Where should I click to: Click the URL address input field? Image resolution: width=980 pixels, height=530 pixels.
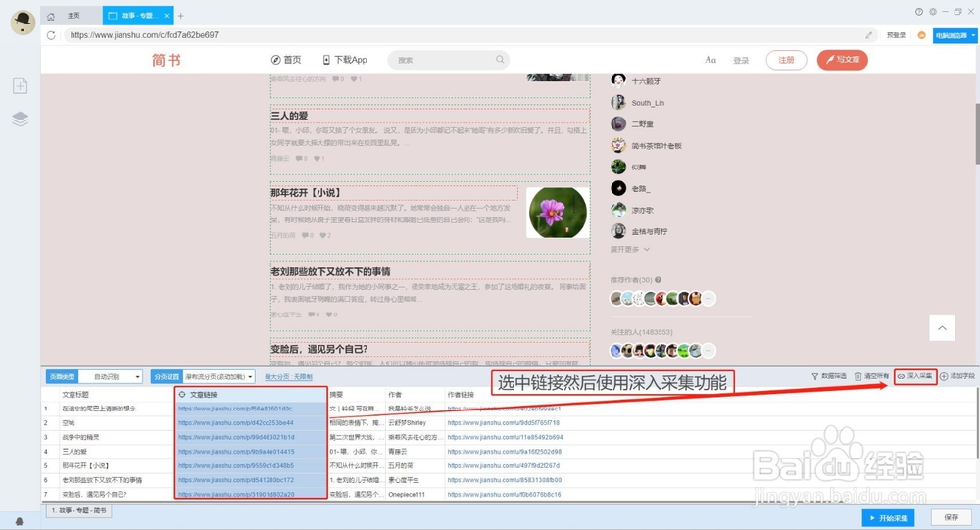[463, 35]
